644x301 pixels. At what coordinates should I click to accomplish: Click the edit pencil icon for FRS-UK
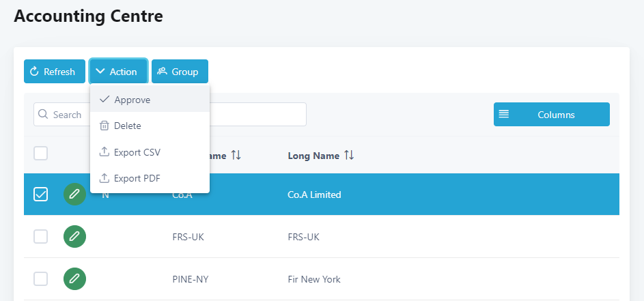75,237
